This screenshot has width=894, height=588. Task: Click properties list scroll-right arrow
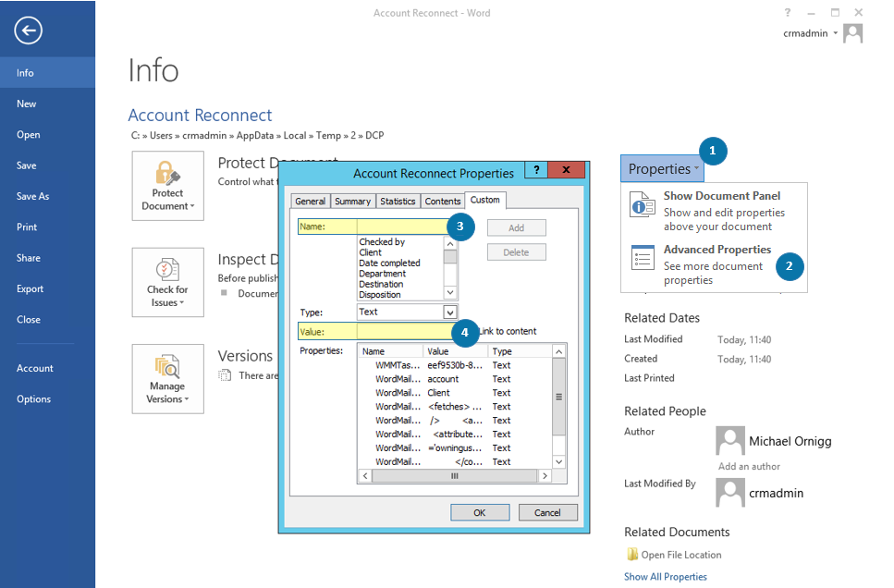(x=545, y=475)
